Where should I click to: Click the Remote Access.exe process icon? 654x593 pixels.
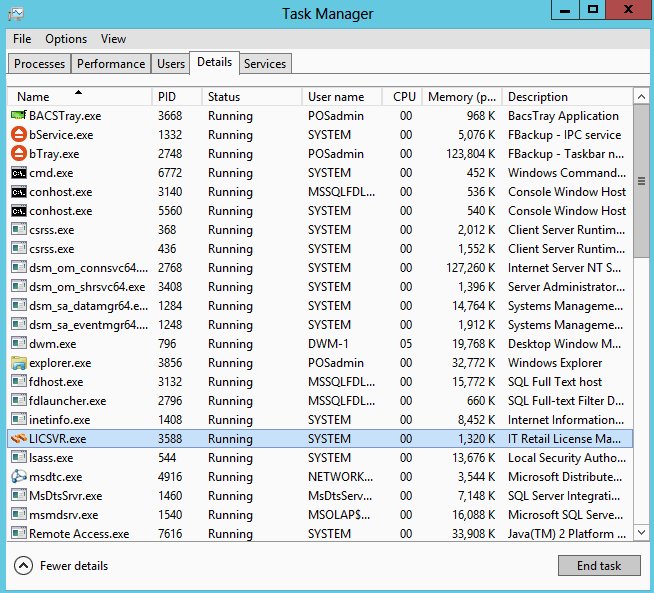pyautogui.click(x=19, y=533)
